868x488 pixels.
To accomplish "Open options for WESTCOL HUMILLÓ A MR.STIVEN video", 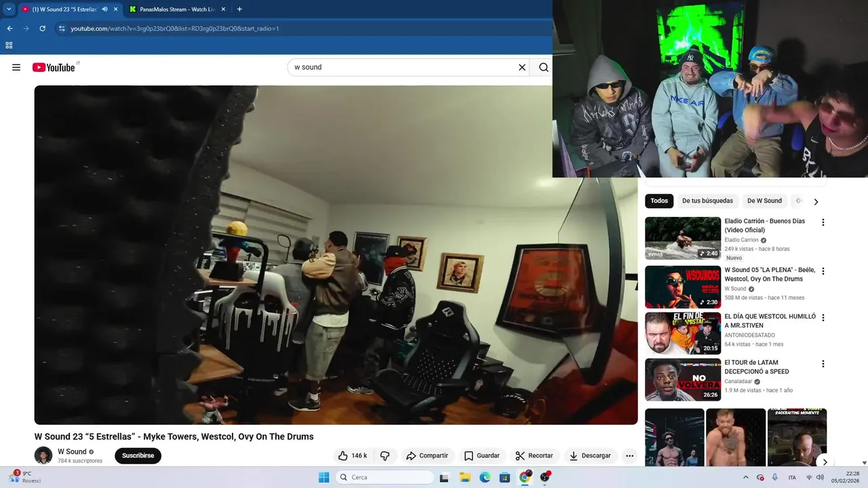I will (823, 317).
